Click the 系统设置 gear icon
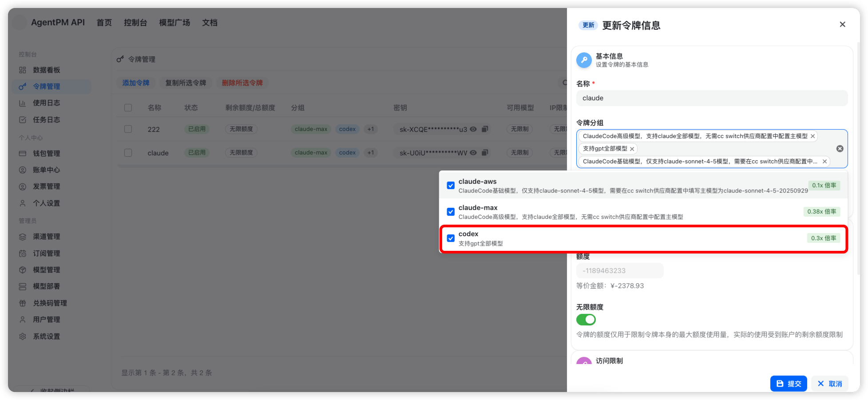The image size is (868, 400). coord(22,337)
